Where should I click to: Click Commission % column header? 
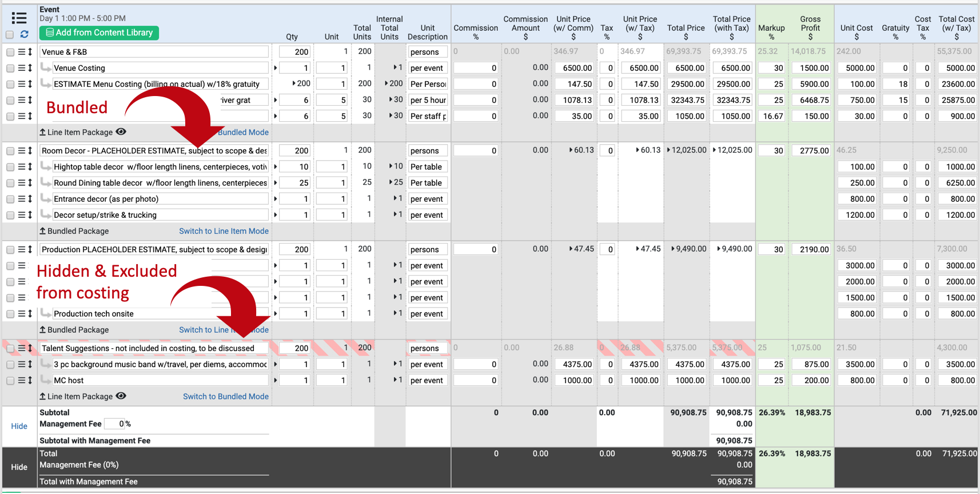[x=476, y=32]
